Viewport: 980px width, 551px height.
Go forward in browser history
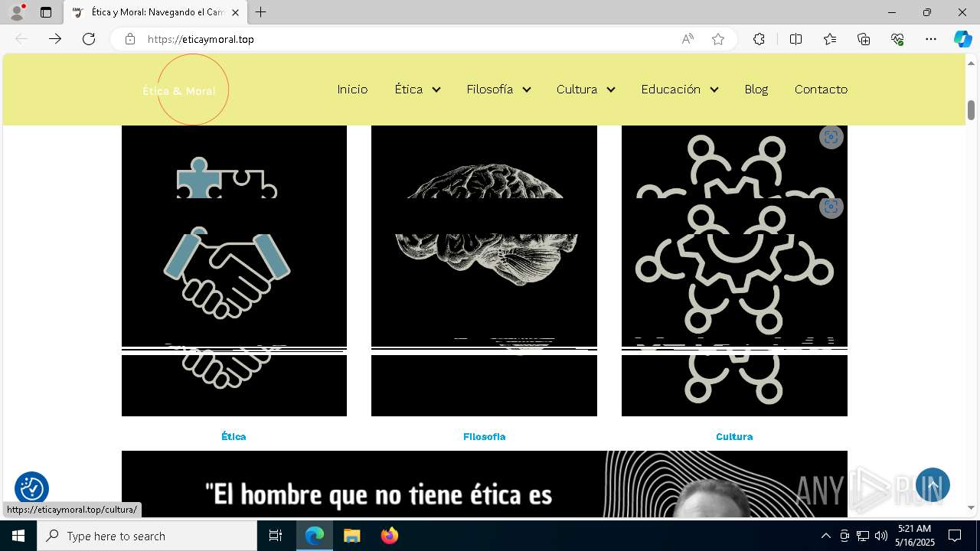click(55, 39)
